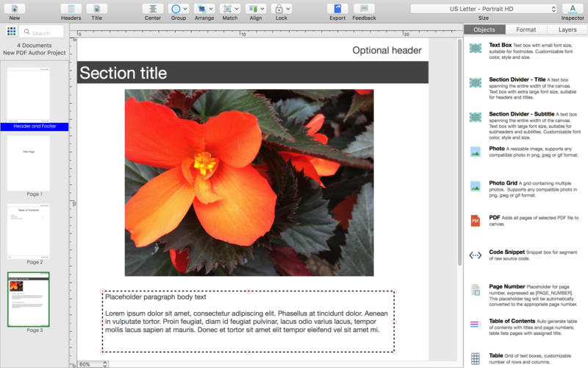
Task: Click the Group toolbar icon
Action: [x=176, y=9]
